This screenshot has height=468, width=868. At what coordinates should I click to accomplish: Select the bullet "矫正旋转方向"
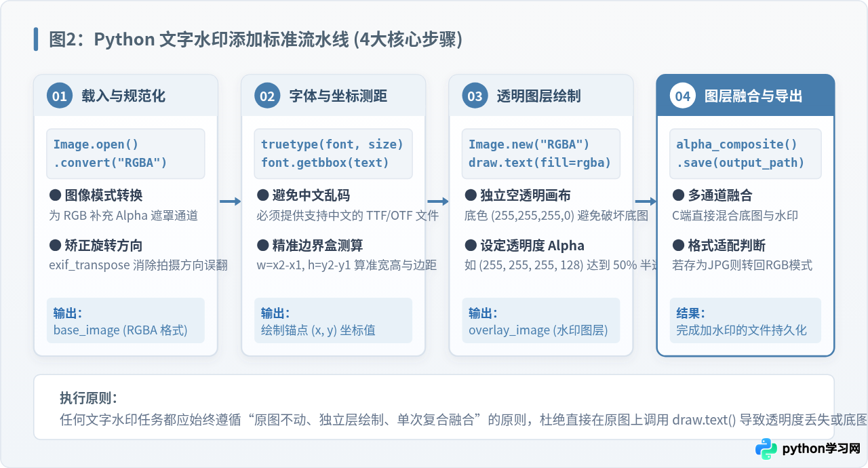(96, 245)
